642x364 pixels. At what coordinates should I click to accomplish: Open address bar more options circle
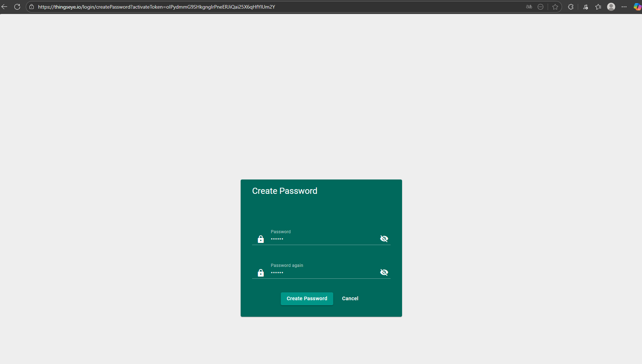pos(540,7)
